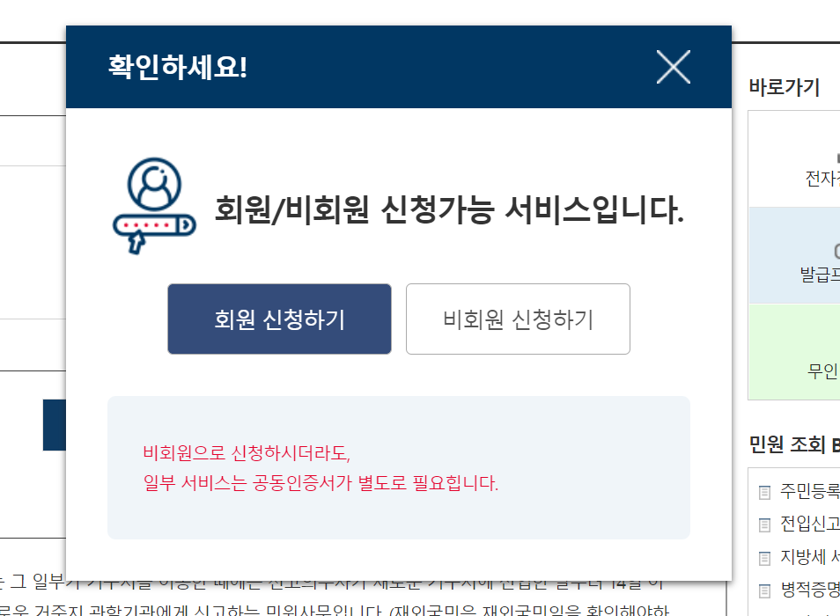Click document icon beside 병적증명

[x=765, y=591]
